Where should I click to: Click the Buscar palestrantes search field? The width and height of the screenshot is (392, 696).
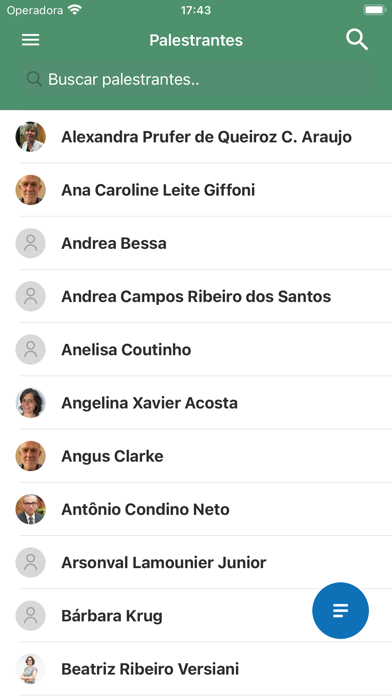196,79
